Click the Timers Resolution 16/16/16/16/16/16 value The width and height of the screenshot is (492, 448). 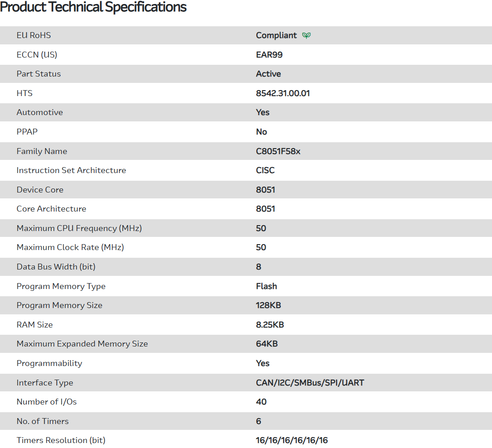(x=292, y=440)
